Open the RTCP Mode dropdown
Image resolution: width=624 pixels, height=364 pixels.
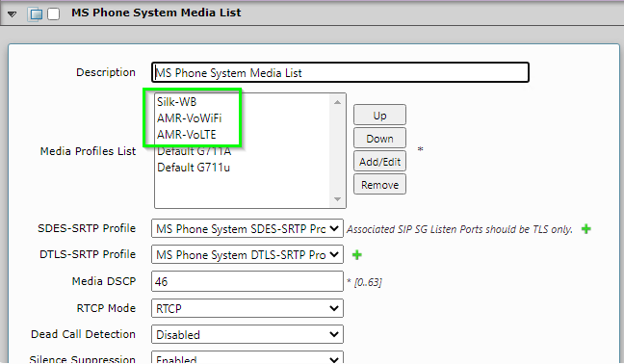tap(247, 308)
